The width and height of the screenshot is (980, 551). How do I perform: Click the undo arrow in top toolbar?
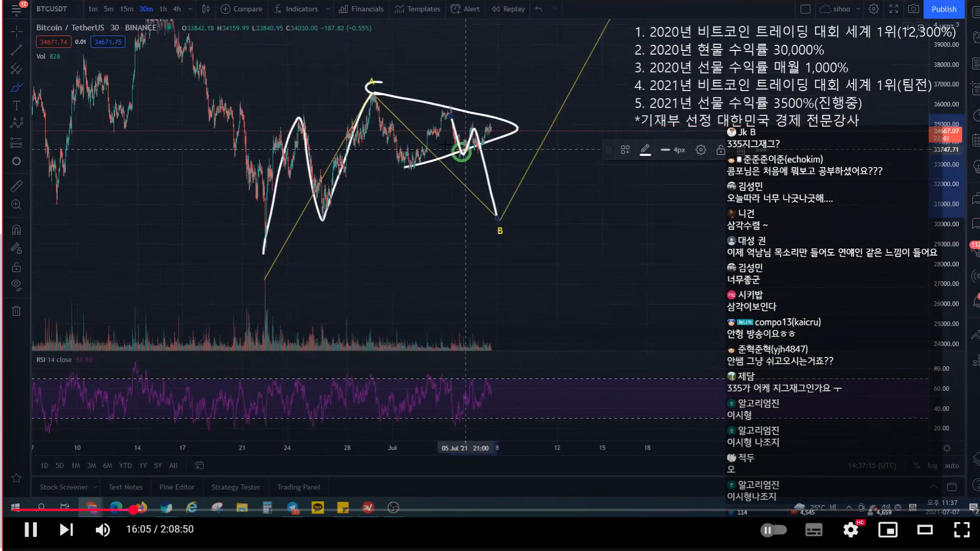pyautogui.click(x=539, y=9)
